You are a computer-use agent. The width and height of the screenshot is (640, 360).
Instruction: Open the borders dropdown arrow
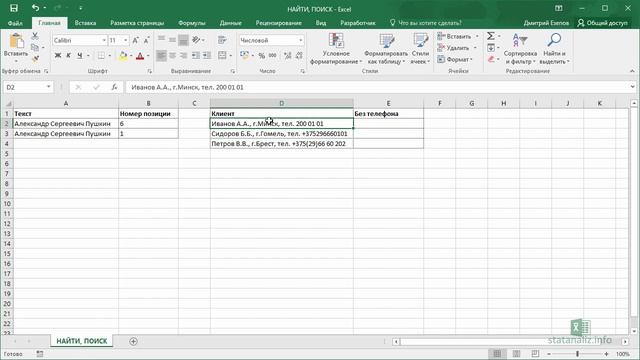pyautogui.click(x=110, y=56)
